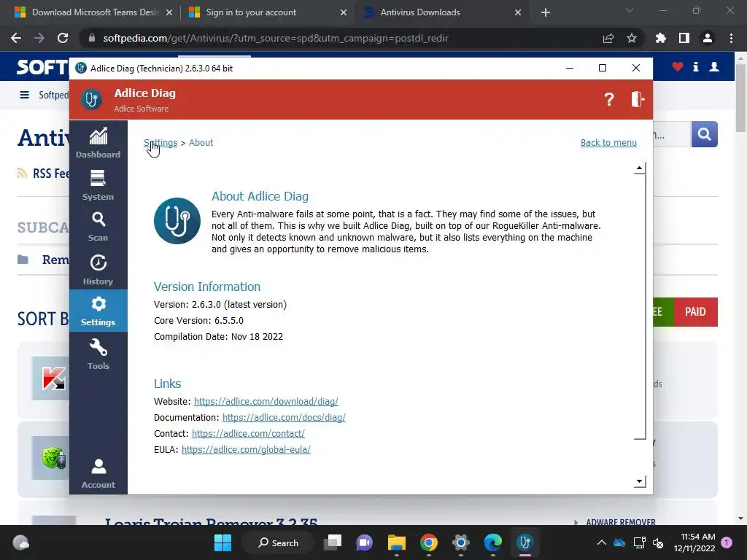The width and height of the screenshot is (747, 560).
Task: Click the help question mark icon
Action: pos(609,99)
